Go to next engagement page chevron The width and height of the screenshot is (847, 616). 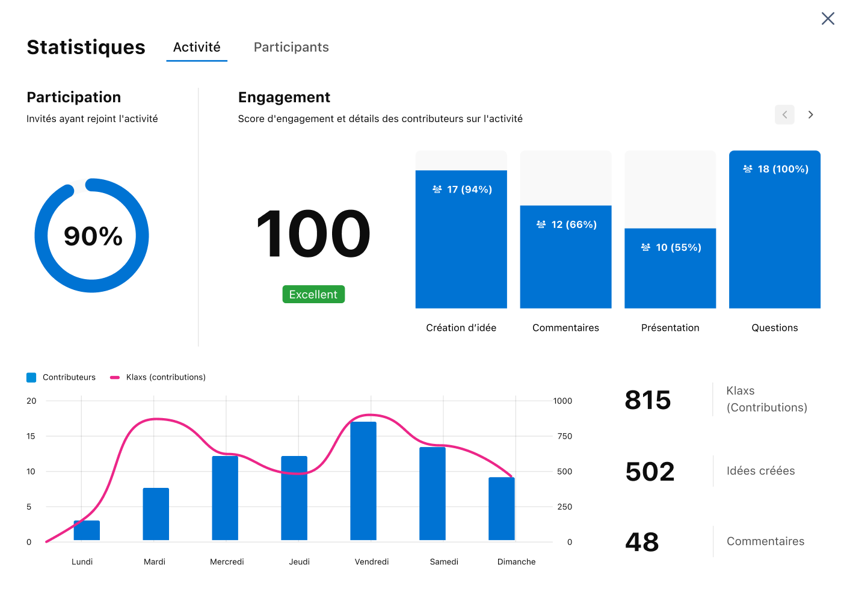point(810,114)
